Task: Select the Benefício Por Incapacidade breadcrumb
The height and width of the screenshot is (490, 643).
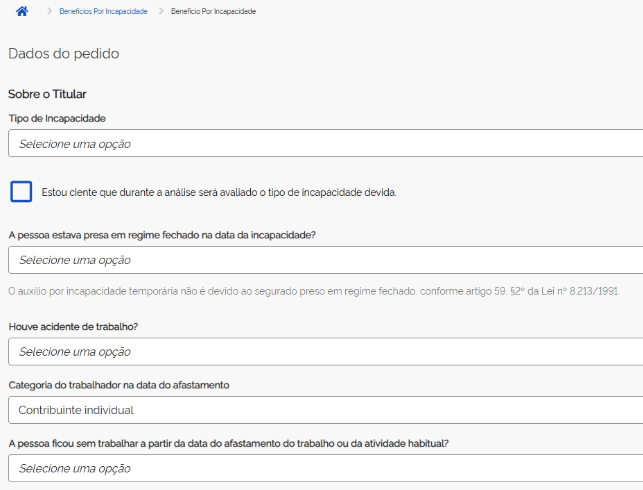Action: point(213,11)
